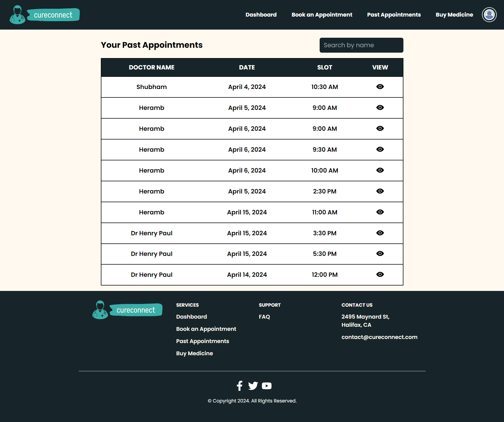Click the footer cureconnect logo

point(127,310)
